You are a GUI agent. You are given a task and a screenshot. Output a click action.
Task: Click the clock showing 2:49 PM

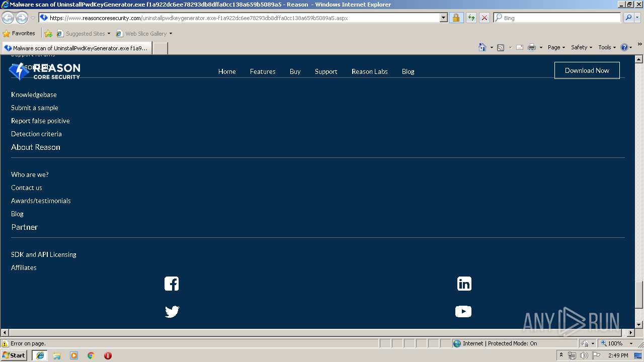click(618, 355)
